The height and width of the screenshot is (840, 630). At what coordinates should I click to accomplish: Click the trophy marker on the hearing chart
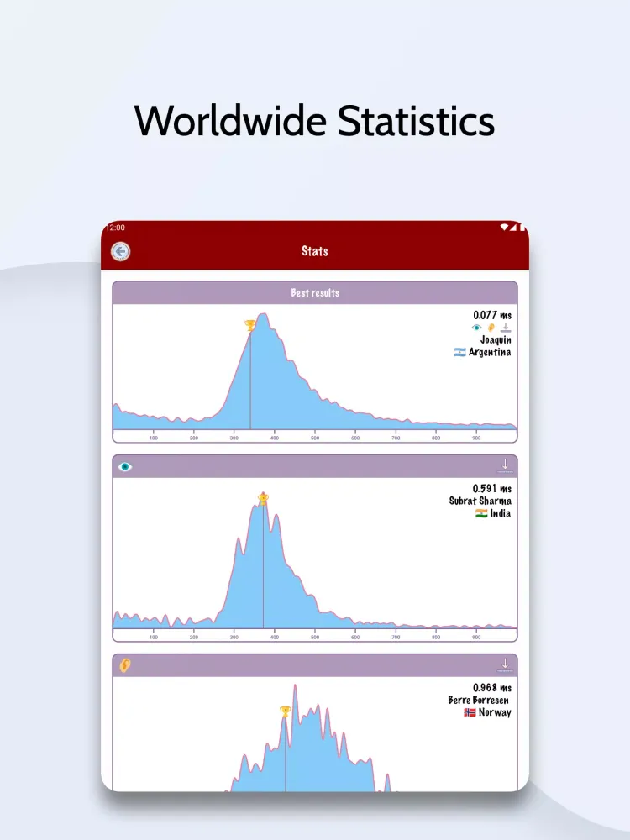pos(285,712)
